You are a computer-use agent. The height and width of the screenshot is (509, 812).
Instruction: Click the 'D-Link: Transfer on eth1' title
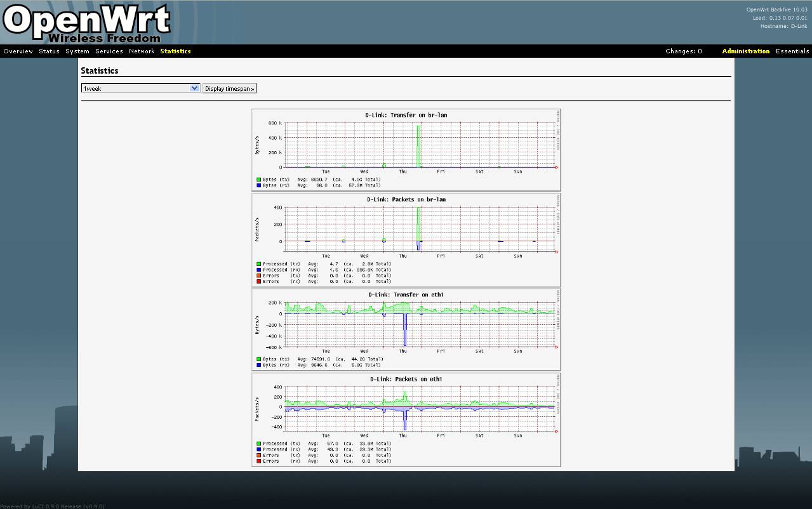[406, 294]
